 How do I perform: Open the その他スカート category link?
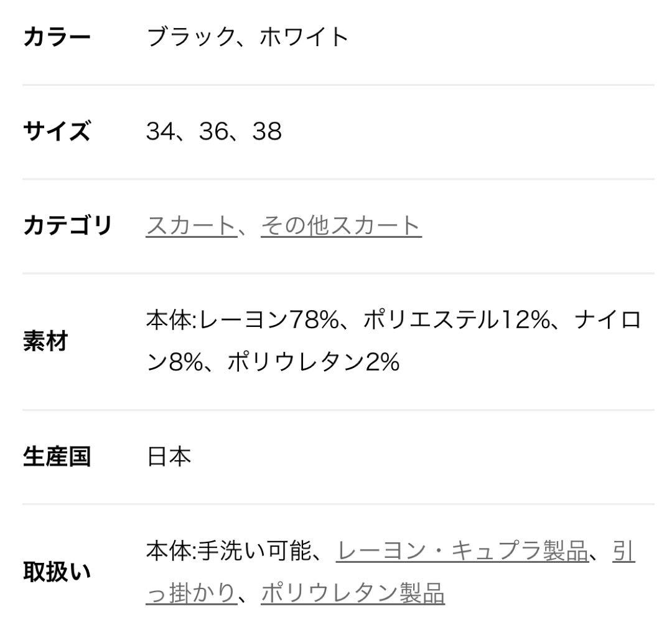[x=341, y=226]
